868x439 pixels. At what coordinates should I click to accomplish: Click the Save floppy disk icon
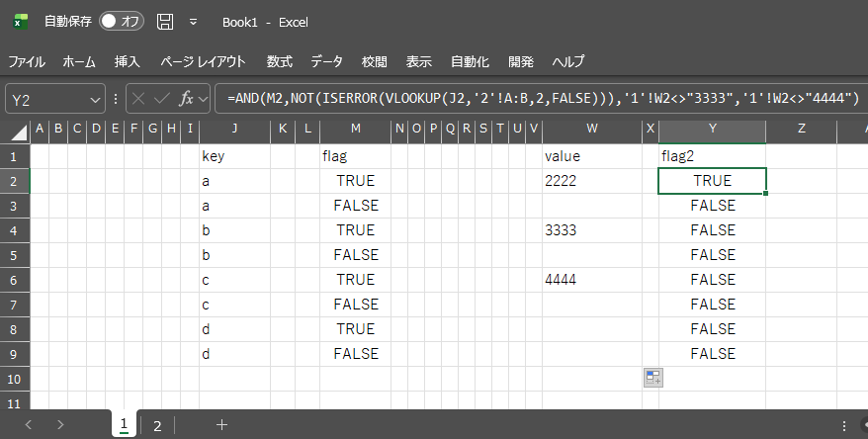[x=165, y=22]
